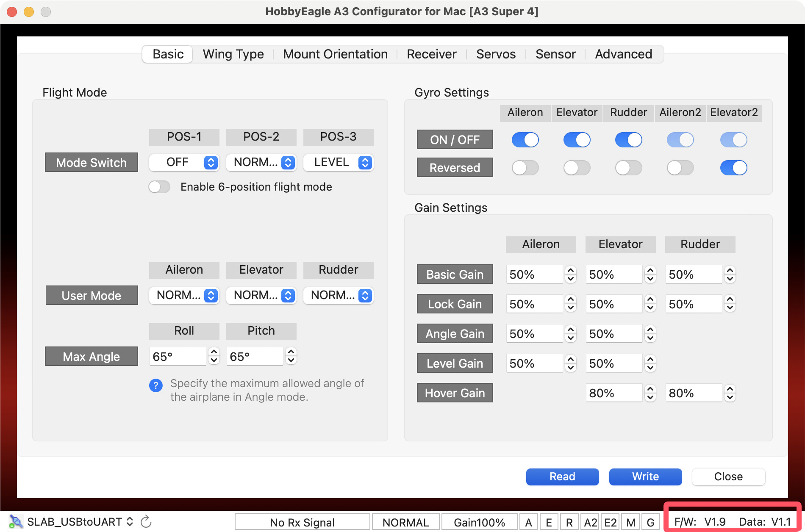Click the M status indicator box
The image size is (805, 532).
click(630, 522)
